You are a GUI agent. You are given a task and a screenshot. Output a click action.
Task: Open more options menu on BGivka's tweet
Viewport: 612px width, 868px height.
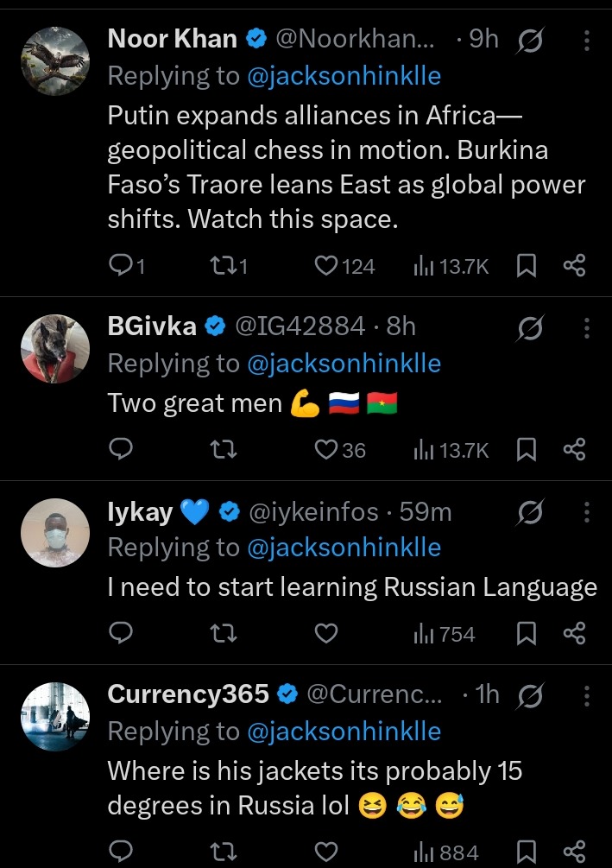pyautogui.click(x=587, y=326)
